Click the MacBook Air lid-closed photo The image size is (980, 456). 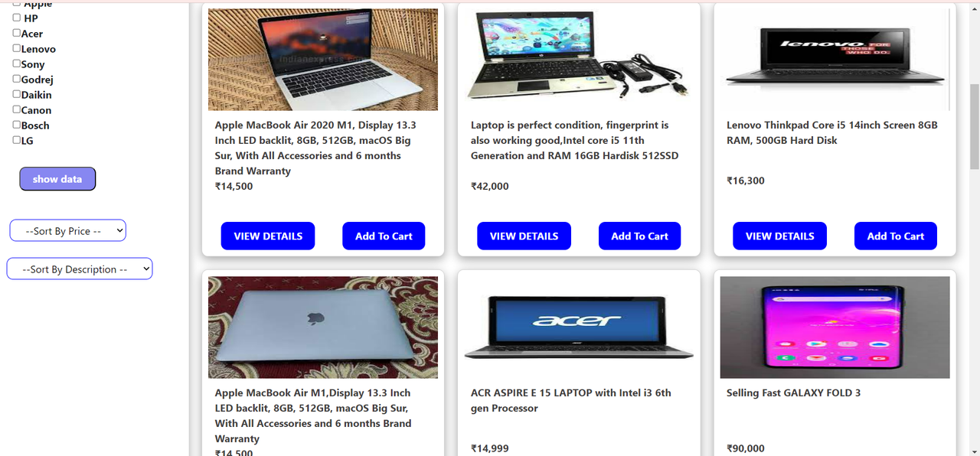point(323,327)
